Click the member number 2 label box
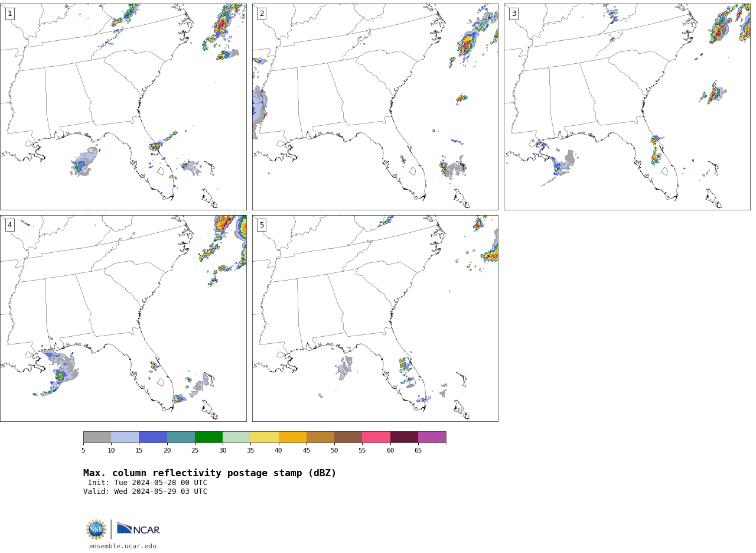The height and width of the screenshot is (553, 756). (262, 14)
